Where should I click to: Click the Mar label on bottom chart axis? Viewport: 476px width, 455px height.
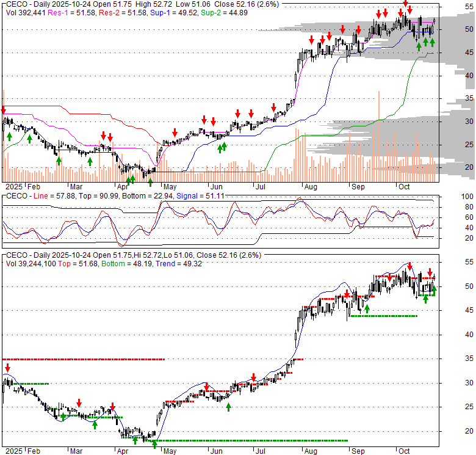click(x=76, y=451)
